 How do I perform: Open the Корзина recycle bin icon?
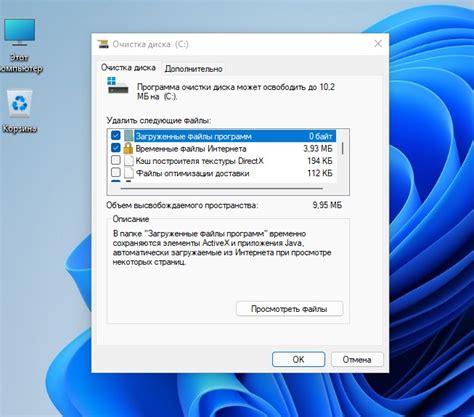coord(19,111)
